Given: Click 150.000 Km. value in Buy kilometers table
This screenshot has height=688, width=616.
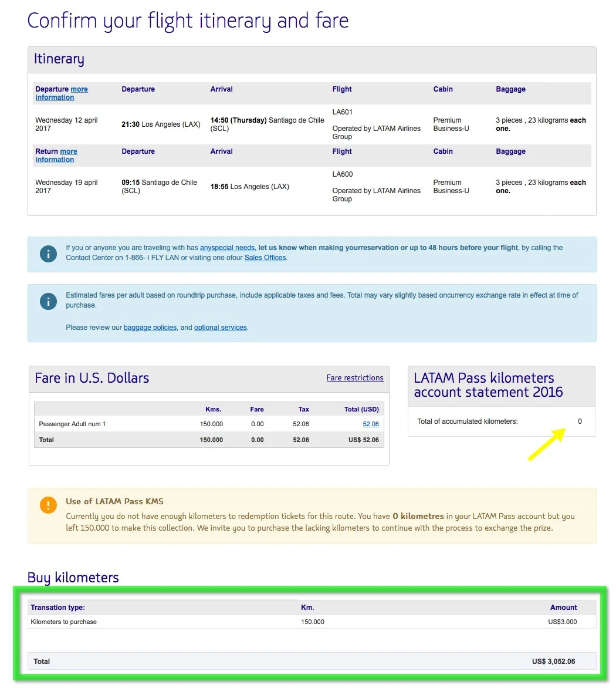Looking at the screenshot, I should (x=313, y=622).
